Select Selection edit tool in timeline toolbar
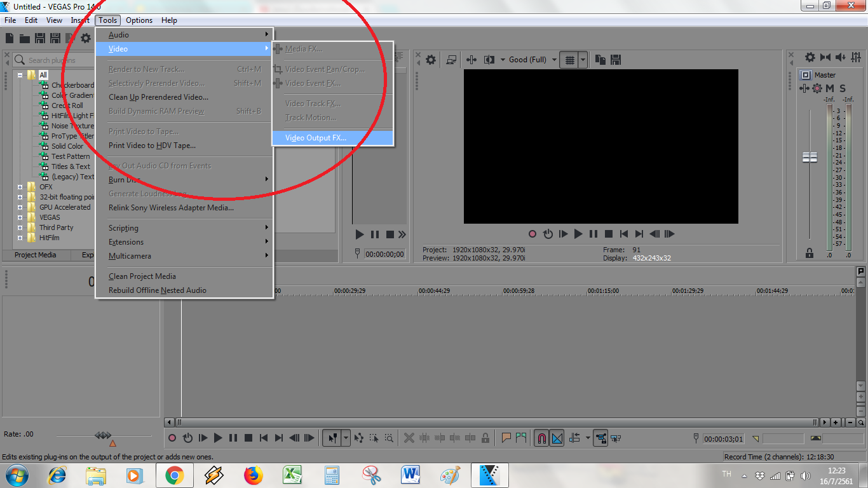Viewport: 868px width, 488px height. 374,438
